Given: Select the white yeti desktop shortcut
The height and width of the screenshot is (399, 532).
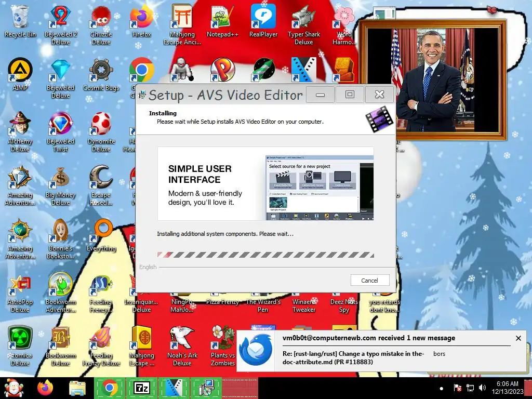Looking at the screenshot, I should coord(182,70).
